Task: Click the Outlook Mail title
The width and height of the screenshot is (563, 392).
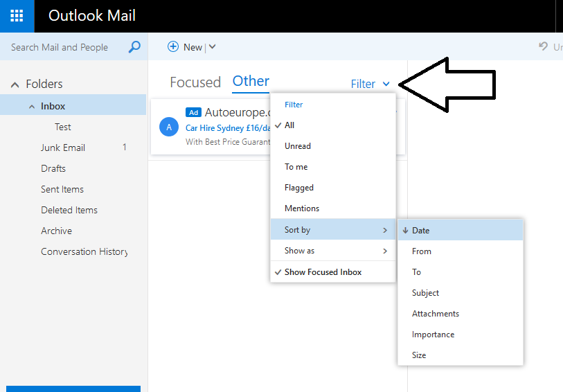Action: pos(92,16)
